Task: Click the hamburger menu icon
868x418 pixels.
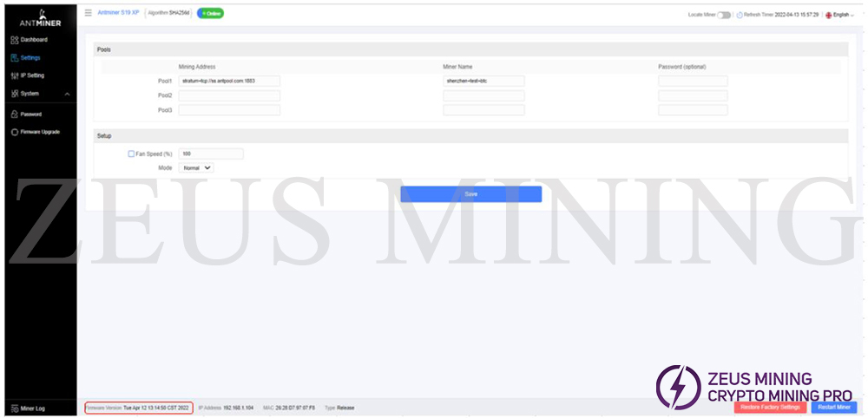Action: (x=88, y=13)
